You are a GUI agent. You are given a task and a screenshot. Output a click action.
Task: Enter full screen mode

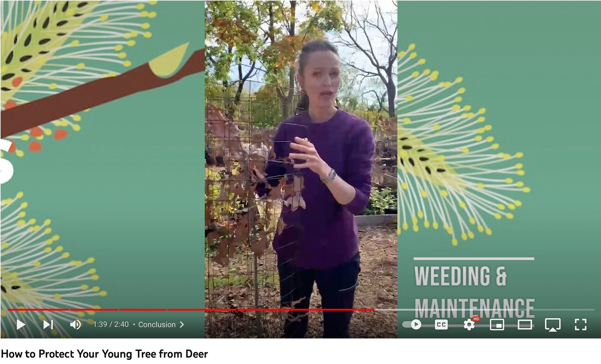[x=580, y=324]
